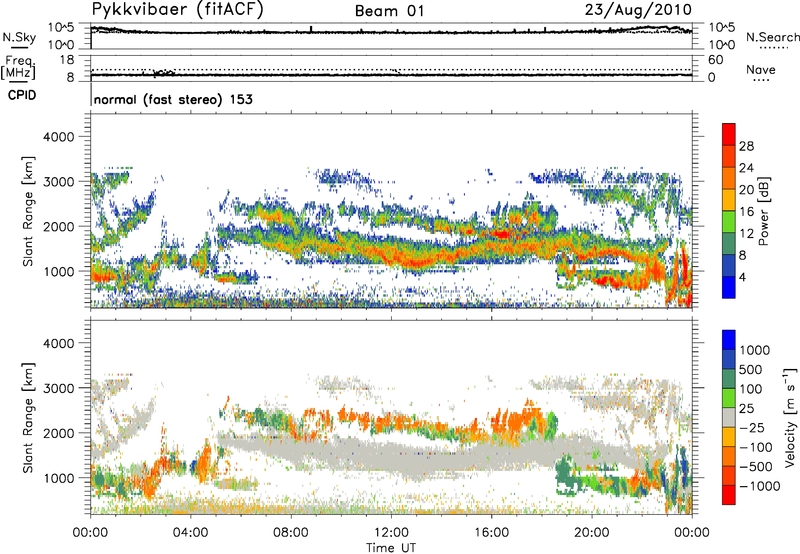Click the CPID row label
Viewport: 800px width, 554px height.
(22, 95)
